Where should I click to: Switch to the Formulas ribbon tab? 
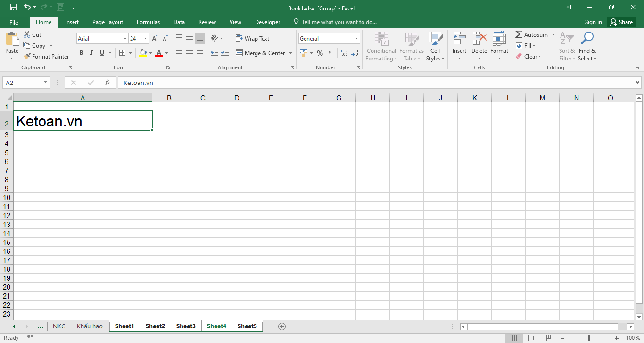pos(148,22)
